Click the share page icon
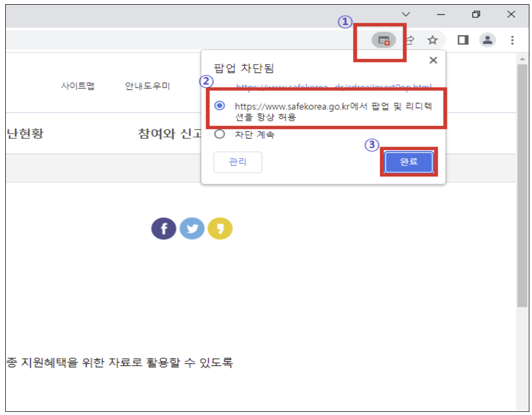 click(x=410, y=40)
